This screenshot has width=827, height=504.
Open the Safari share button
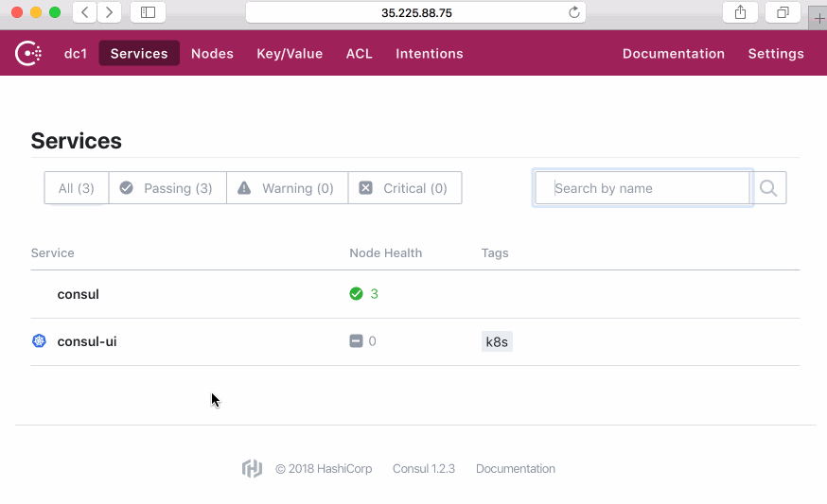741,12
